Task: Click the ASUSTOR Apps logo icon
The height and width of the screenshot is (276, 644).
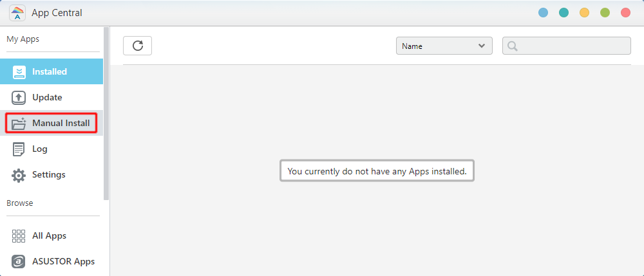Action: coord(19,262)
